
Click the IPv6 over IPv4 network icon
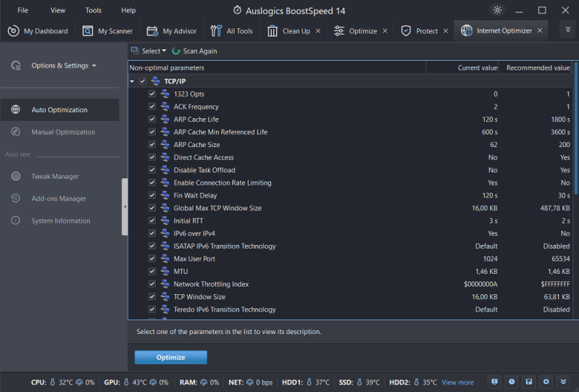(x=165, y=233)
